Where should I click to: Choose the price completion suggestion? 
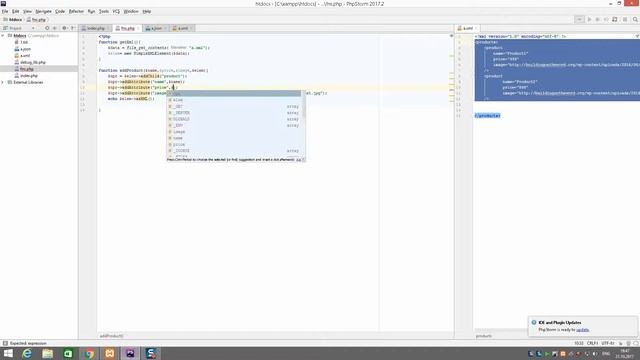pos(235,144)
